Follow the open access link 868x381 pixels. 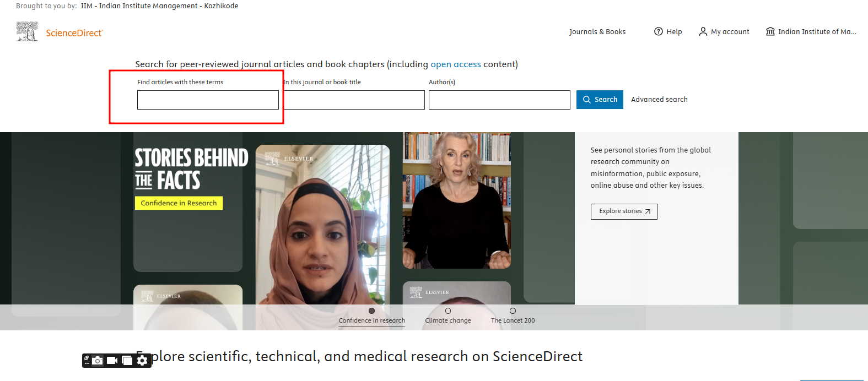[x=455, y=64]
